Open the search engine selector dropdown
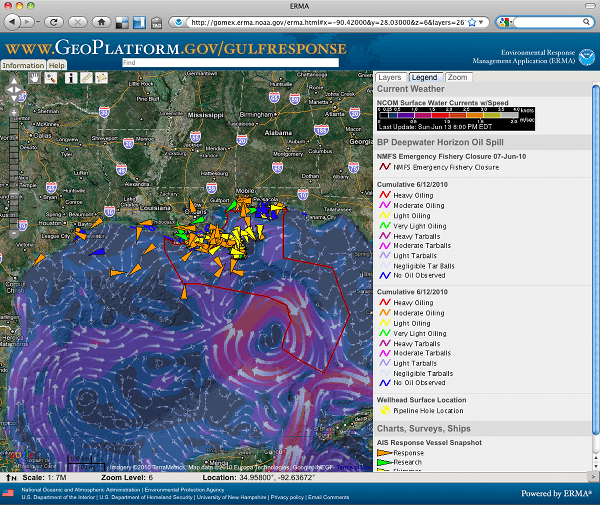This screenshot has width=600, height=505. click(505, 22)
